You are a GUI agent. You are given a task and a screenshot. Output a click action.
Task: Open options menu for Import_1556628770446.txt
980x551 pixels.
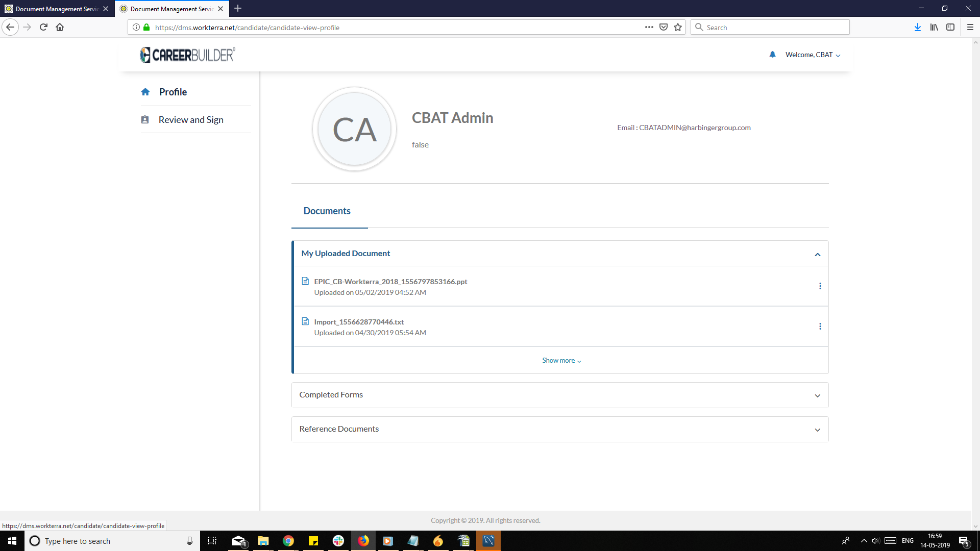coord(820,327)
